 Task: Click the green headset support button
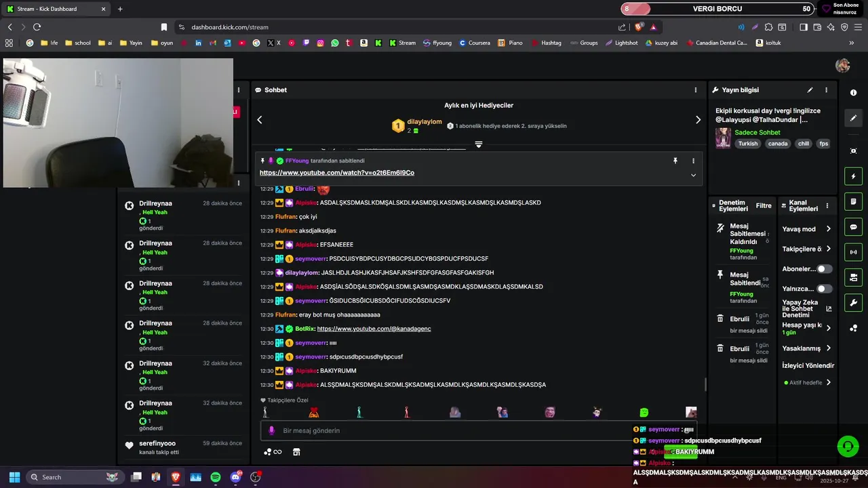point(848,446)
